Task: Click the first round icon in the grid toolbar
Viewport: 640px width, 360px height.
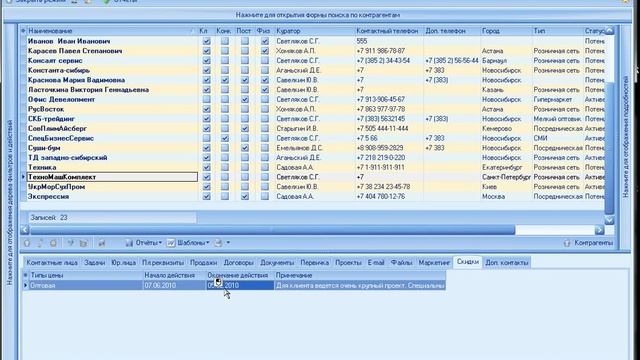Action: coord(27,243)
